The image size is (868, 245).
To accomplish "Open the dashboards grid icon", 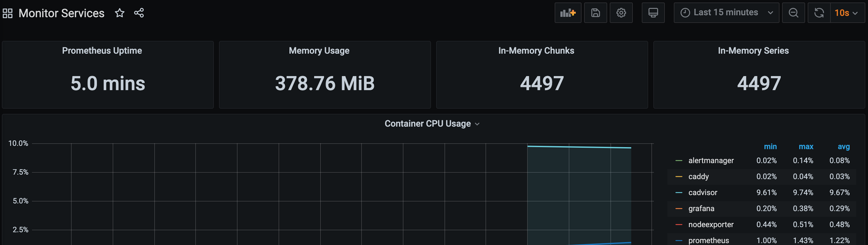I will [8, 13].
